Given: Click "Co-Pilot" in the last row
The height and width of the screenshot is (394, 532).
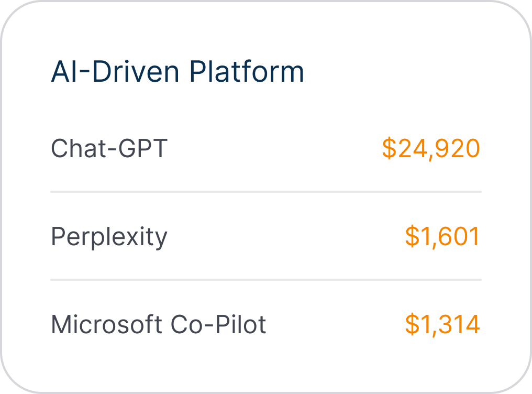Looking at the screenshot, I should pyautogui.click(x=218, y=325).
